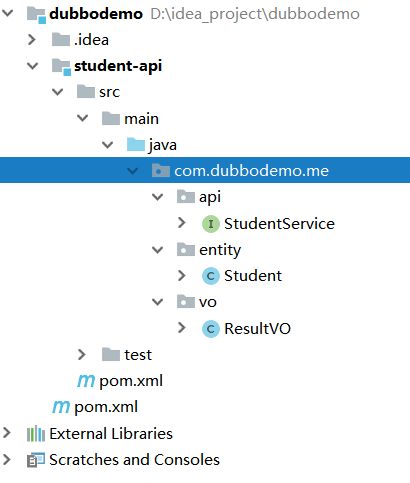Screen dimensions: 410x483
Task: Select the vo package
Action: [x=208, y=302]
